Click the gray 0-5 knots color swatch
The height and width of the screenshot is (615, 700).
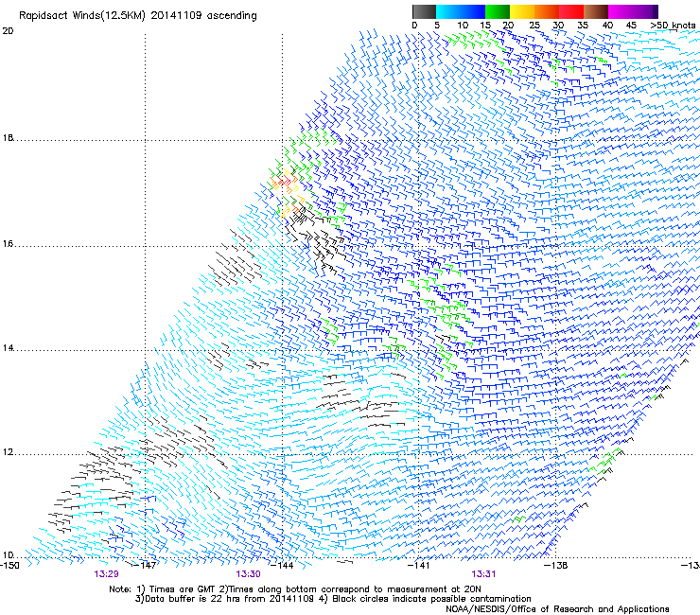coord(424,11)
